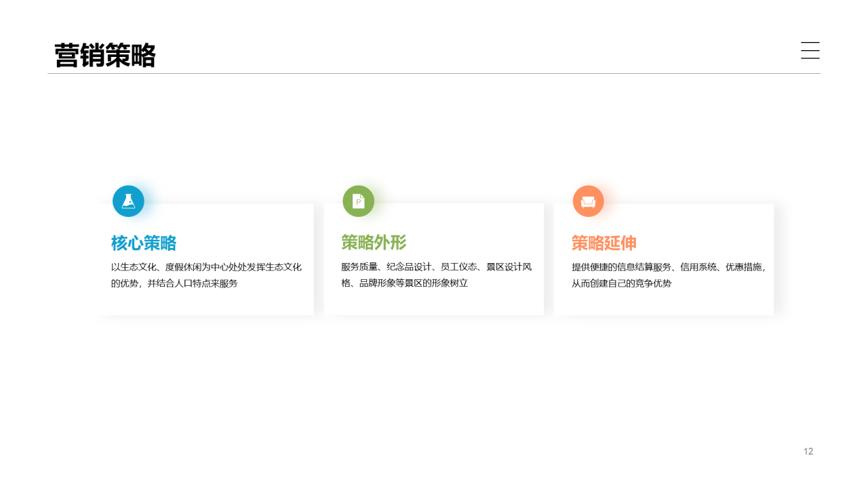This screenshot has height=488, width=868.
Task: Select text starting with 服务质量、纪念品设计
Action: click(436, 275)
